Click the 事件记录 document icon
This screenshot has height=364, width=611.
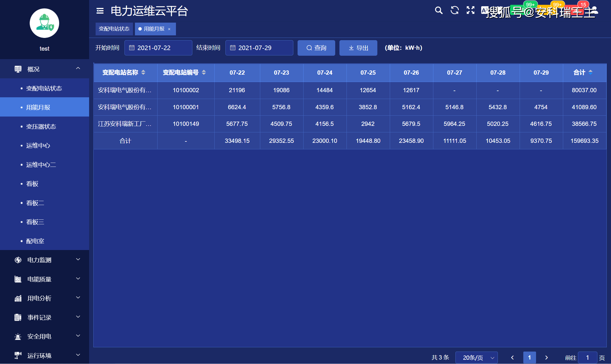18,317
